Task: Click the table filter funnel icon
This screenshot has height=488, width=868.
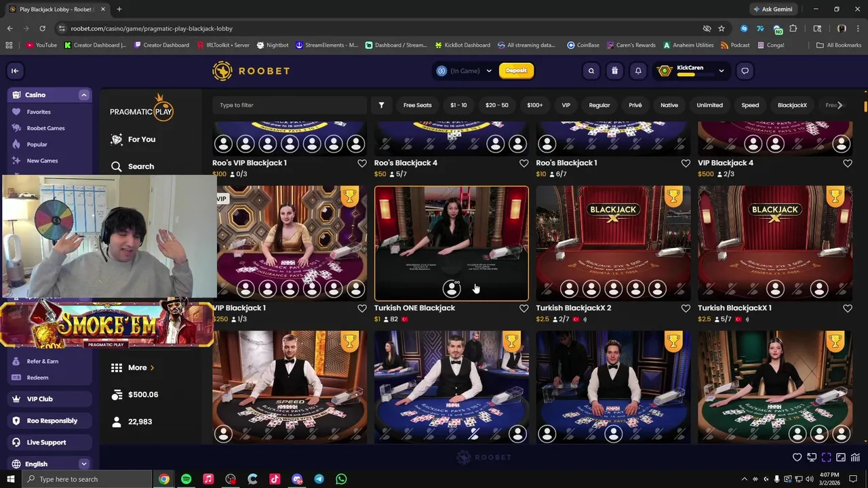Action: point(381,105)
